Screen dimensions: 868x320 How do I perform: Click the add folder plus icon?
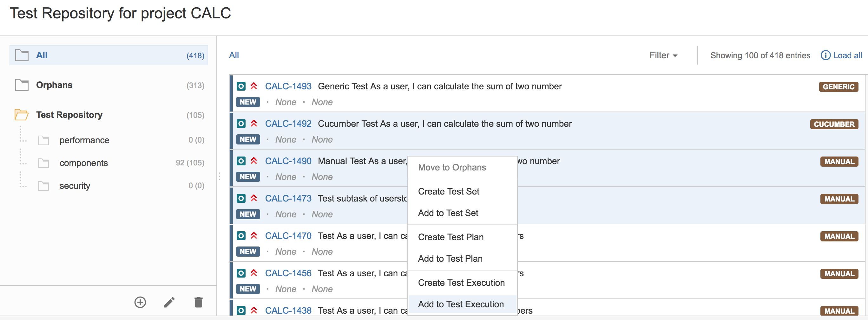pyautogui.click(x=140, y=302)
